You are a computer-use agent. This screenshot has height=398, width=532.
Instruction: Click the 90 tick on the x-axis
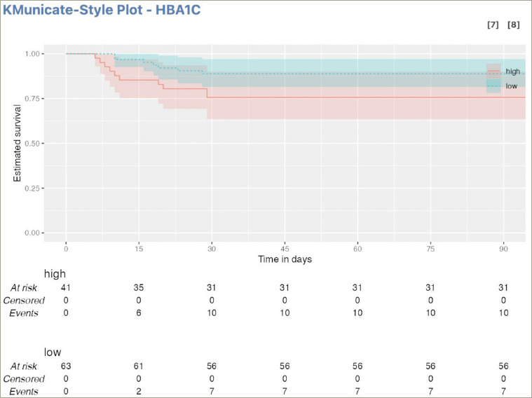point(503,248)
